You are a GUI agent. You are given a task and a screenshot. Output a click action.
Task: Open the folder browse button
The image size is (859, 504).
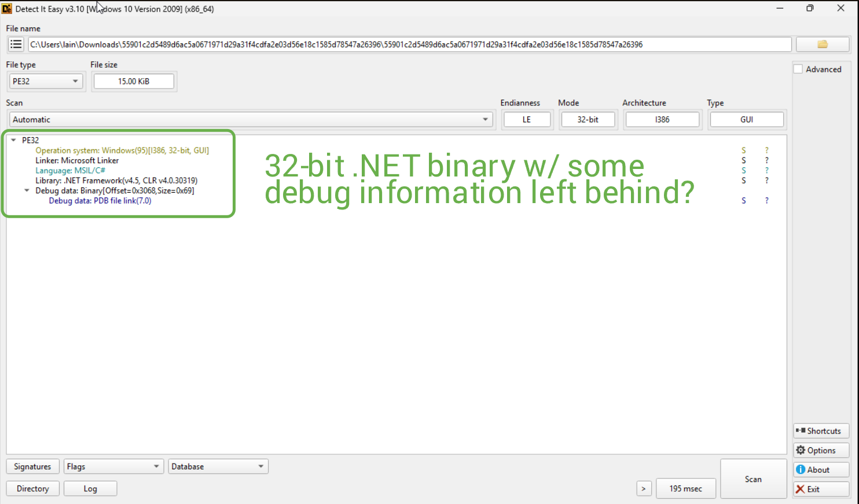[822, 45]
